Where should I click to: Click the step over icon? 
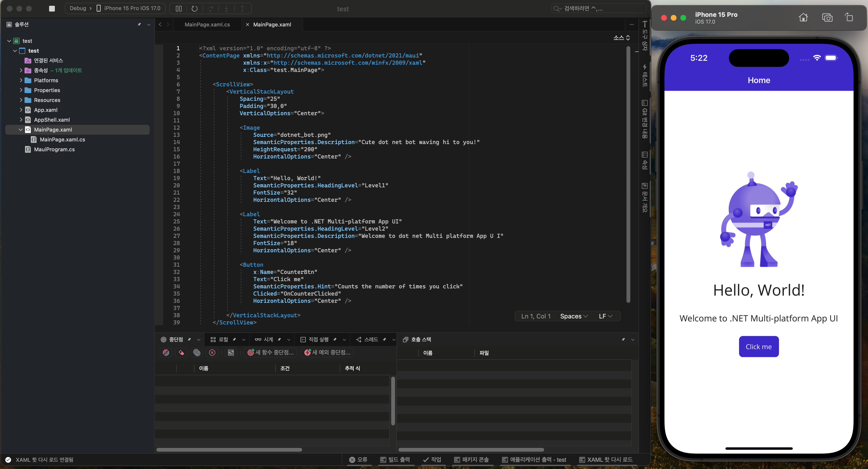(x=210, y=8)
